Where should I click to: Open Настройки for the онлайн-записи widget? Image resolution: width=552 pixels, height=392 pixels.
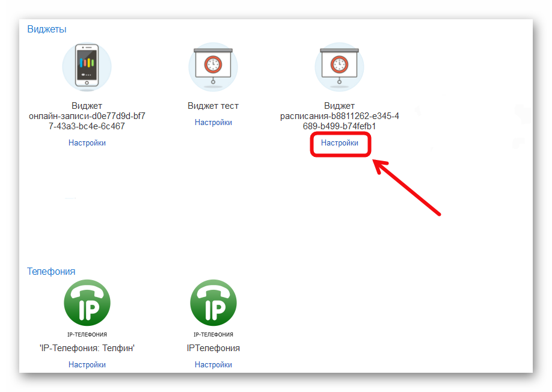(87, 143)
